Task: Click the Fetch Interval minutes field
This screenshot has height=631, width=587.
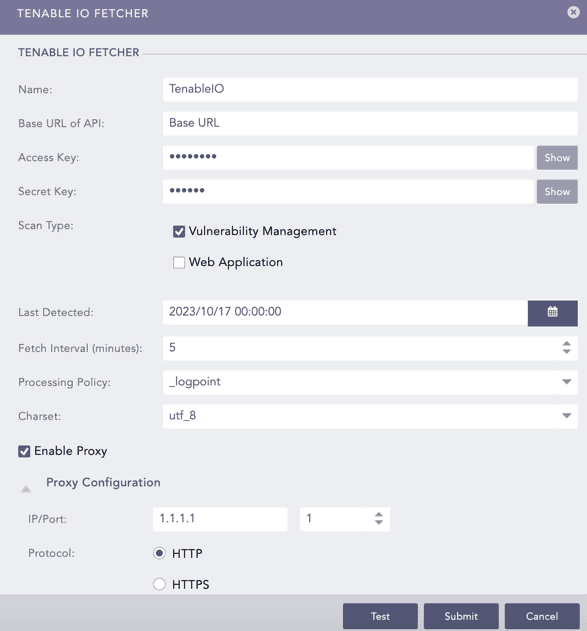Action: coord(360,348)
